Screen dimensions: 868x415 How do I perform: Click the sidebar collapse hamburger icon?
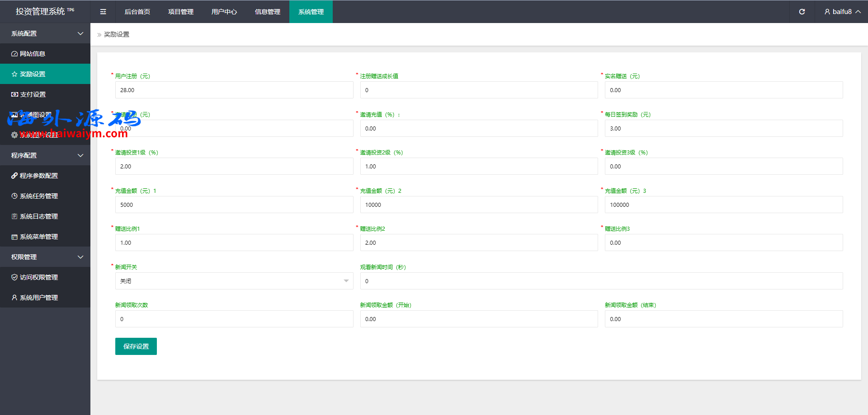(x=103, y=12)
